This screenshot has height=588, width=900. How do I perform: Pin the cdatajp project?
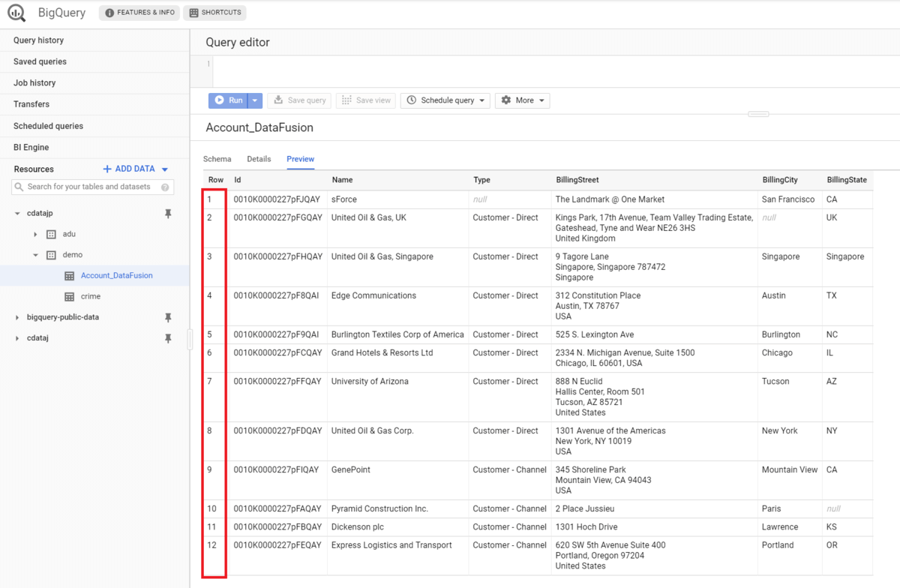tap(168, 214)
